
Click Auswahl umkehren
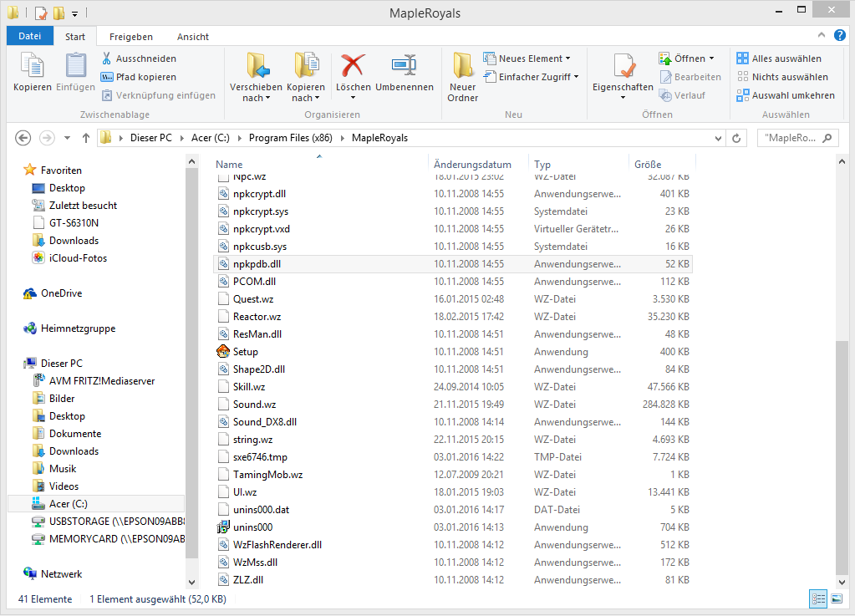[x=785, y=95]
